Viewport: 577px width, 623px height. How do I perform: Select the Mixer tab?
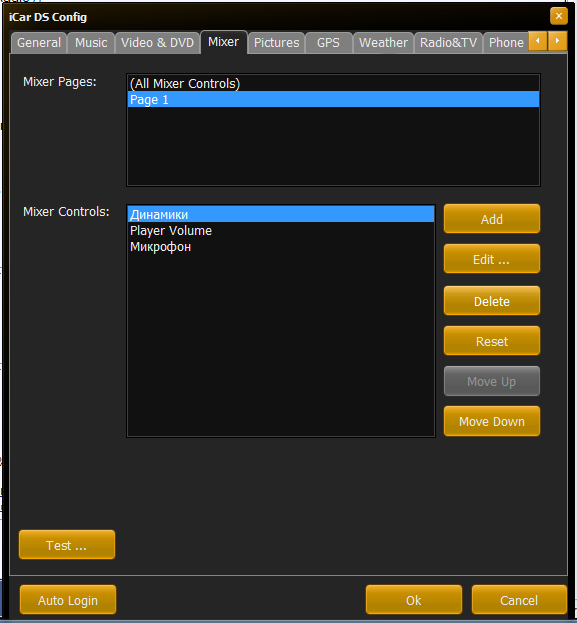tap(224, 42)
